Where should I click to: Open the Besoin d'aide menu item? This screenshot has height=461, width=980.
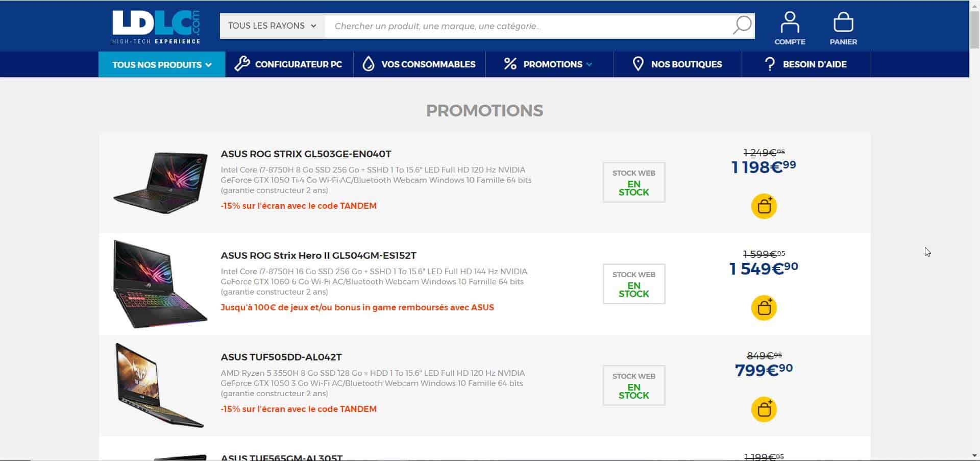806,64
